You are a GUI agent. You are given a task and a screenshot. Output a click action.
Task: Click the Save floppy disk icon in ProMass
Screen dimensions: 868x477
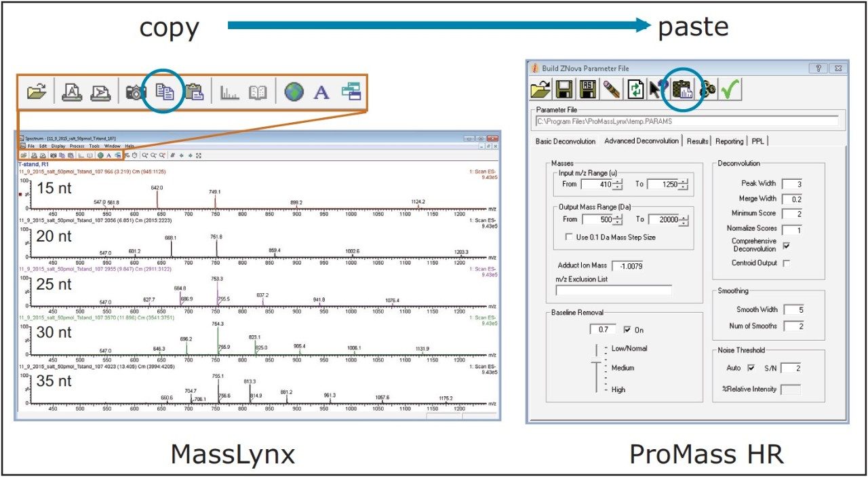point(564,90)
